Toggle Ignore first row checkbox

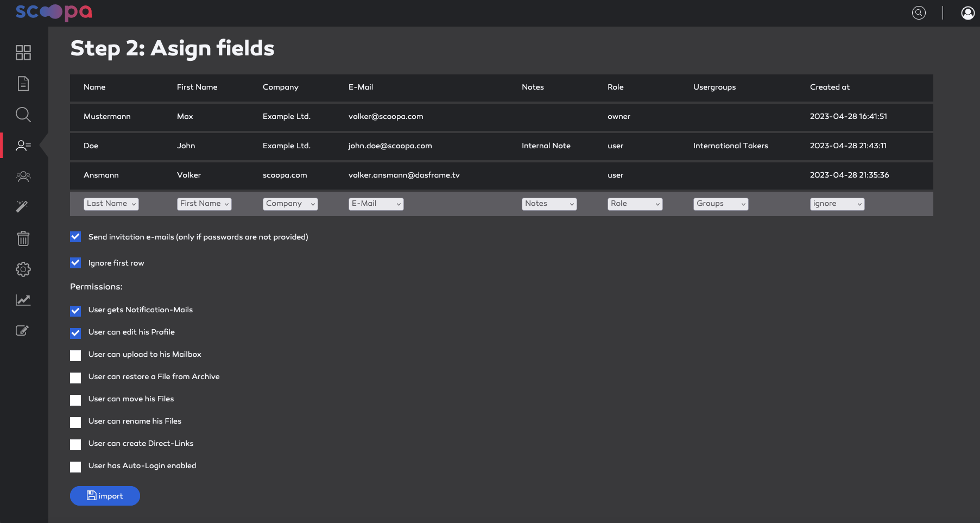(x=75, y=263)
